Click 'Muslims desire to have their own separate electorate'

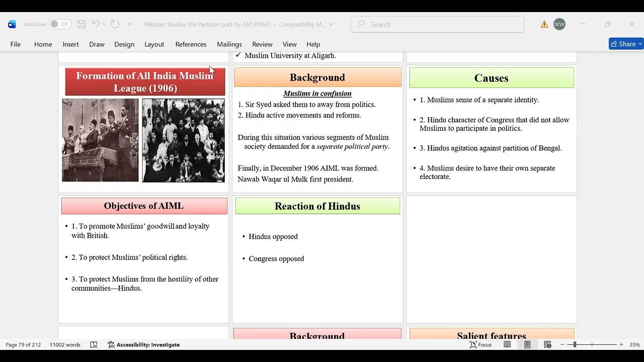click(488, 172)
